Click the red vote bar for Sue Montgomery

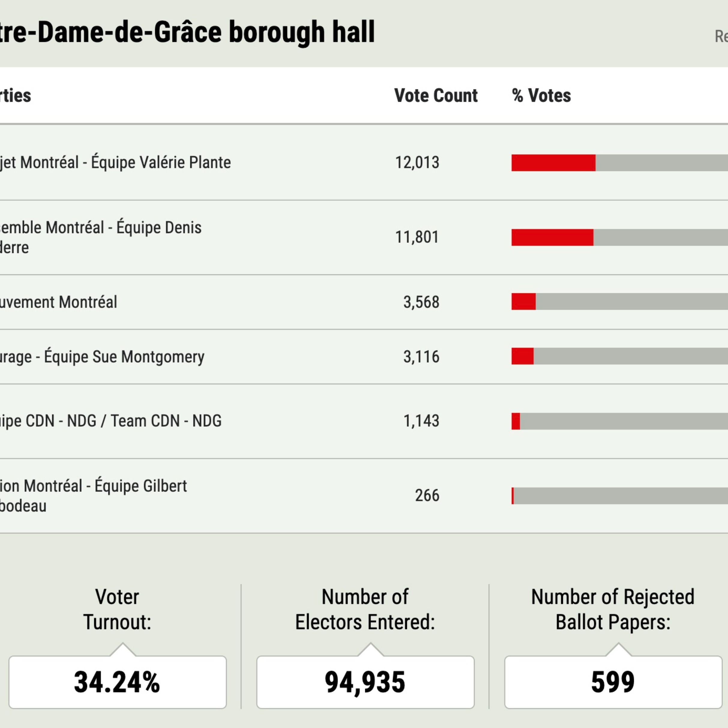(x=522, y=356)
